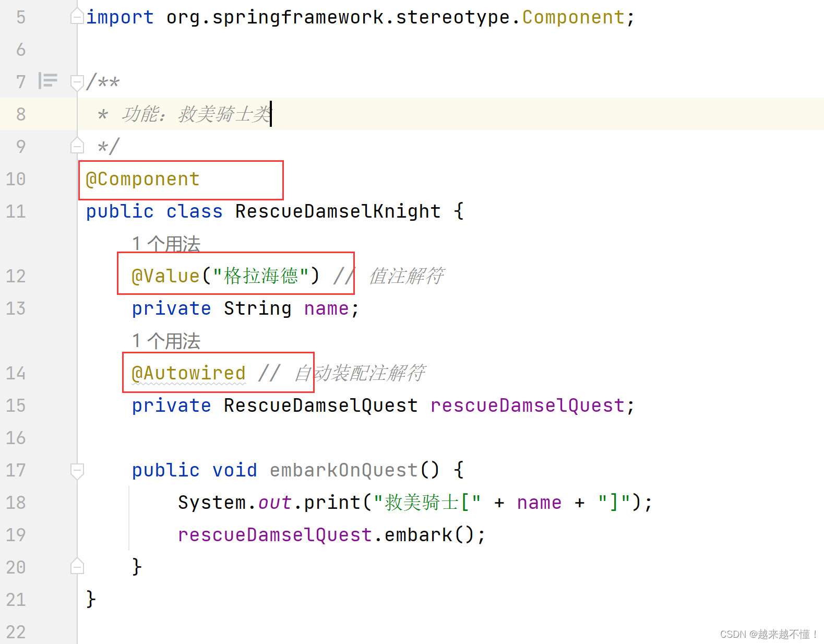Click the name field on line 13
Screen dimensions: 824x644
(x=326, y=308)
